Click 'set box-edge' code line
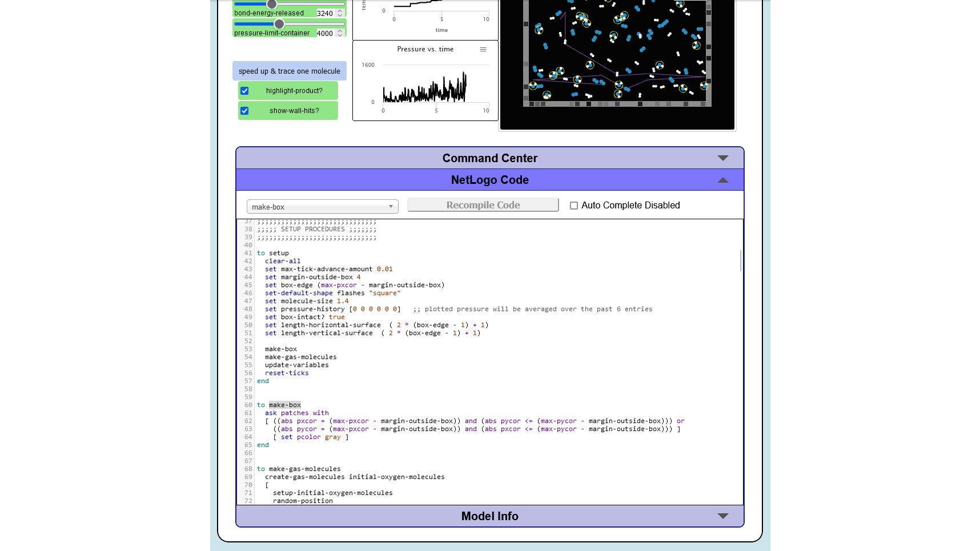The height and width of the screenshot is (551, 980). (x=355, y=285)
